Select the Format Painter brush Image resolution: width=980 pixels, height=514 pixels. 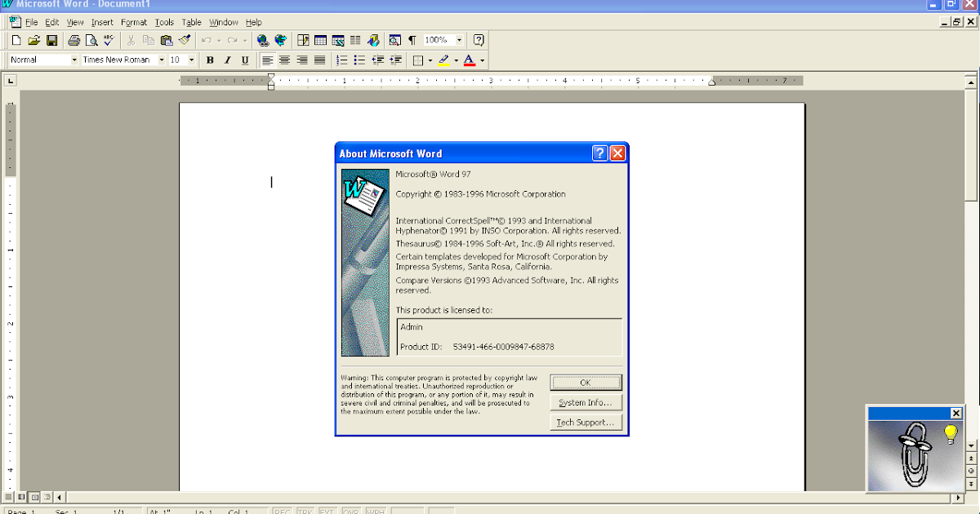click(185, 40)
